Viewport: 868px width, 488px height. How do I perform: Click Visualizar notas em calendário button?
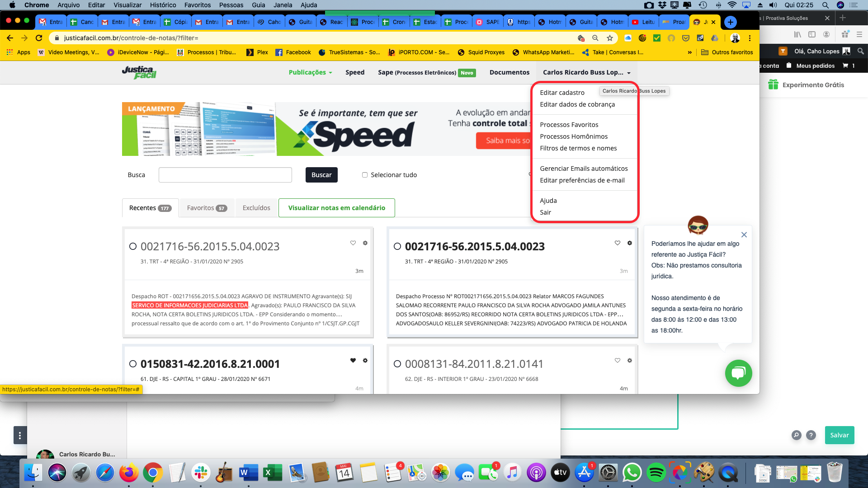[337, 208]
